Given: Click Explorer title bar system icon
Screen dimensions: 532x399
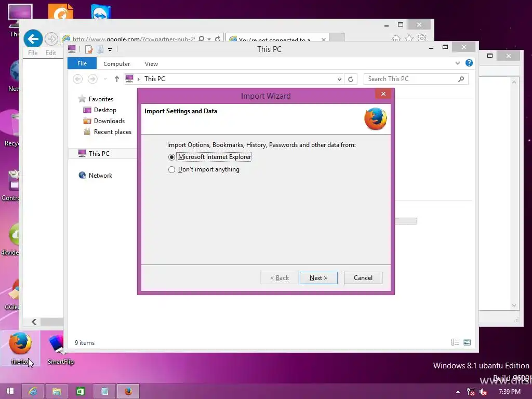Looking at the screenshot, I should coord(72,49).
